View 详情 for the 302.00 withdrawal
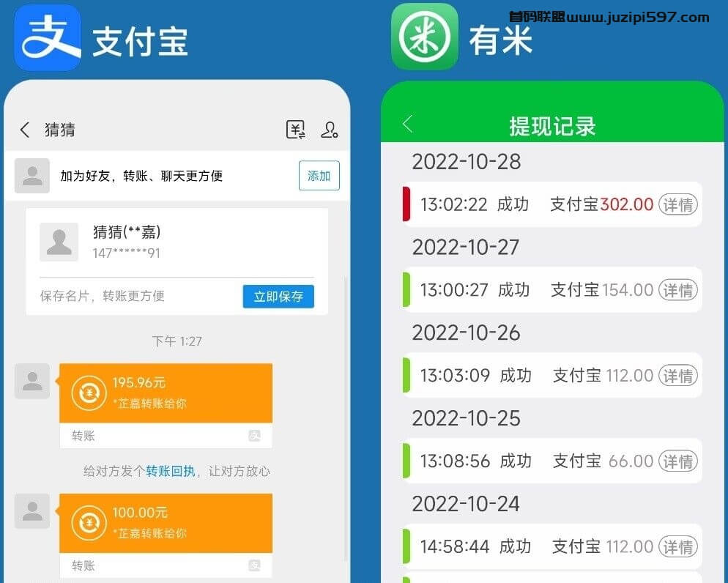 (x=678, y=204)
